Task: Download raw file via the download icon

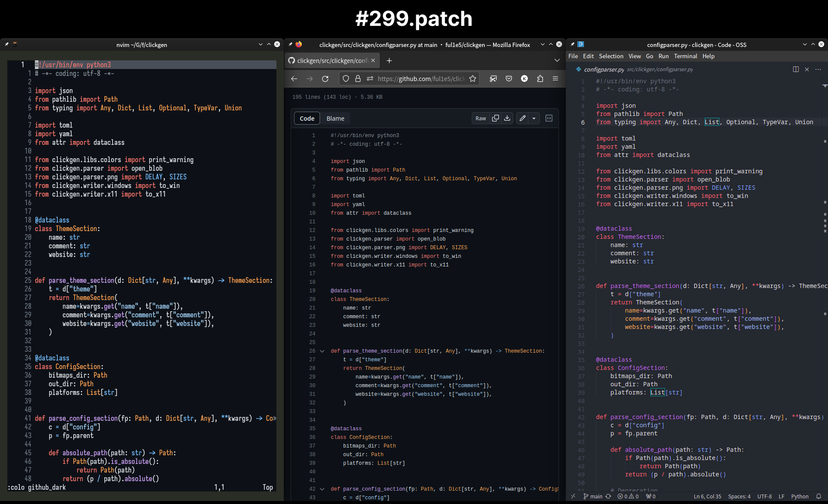Action: pos(507,118)
